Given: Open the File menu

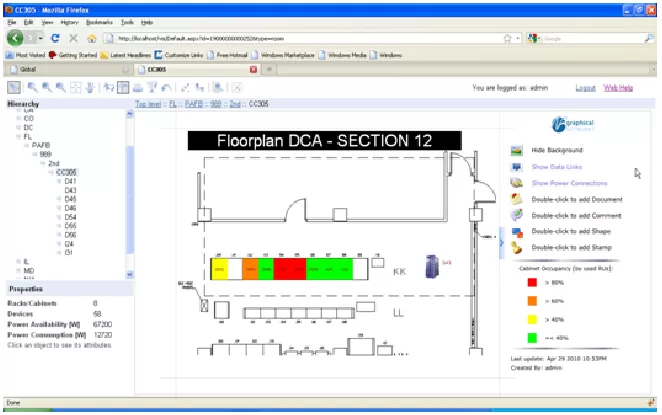Looking at the screenshot, I should point(12,22).
